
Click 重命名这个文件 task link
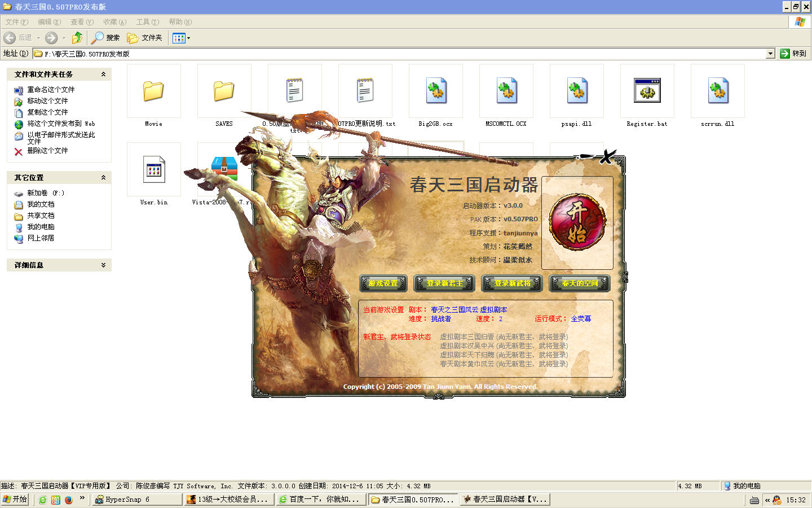click(51, 90)
